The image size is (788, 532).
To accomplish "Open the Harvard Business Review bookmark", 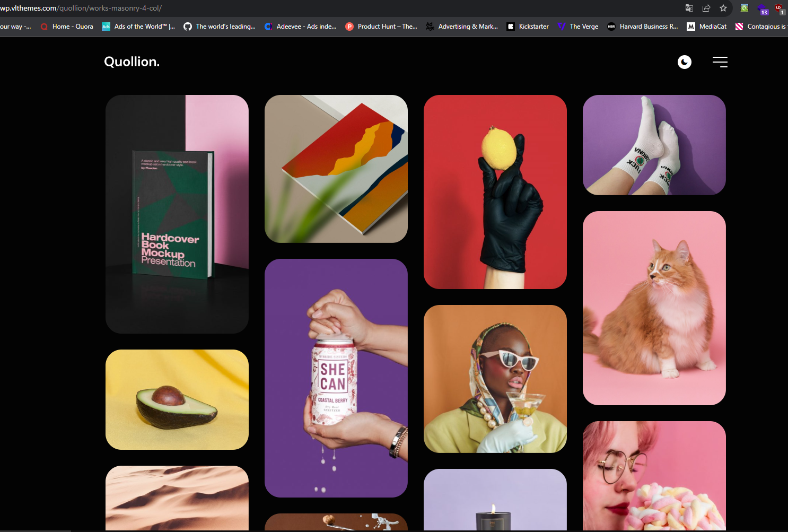I will coord(643,27).
